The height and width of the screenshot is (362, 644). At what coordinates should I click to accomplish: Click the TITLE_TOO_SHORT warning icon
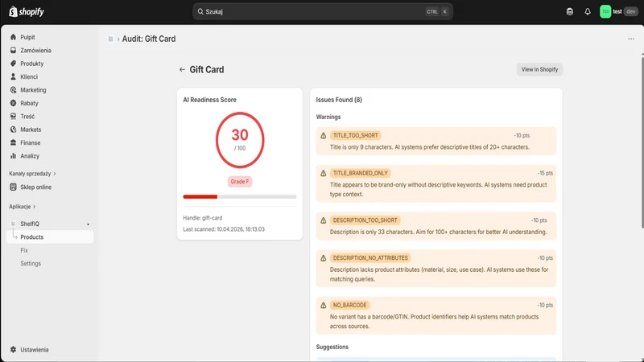coord(324,135)
